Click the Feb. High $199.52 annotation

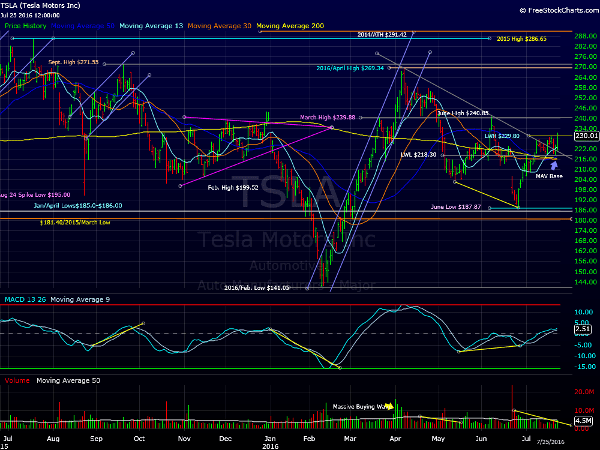(233, 188)
